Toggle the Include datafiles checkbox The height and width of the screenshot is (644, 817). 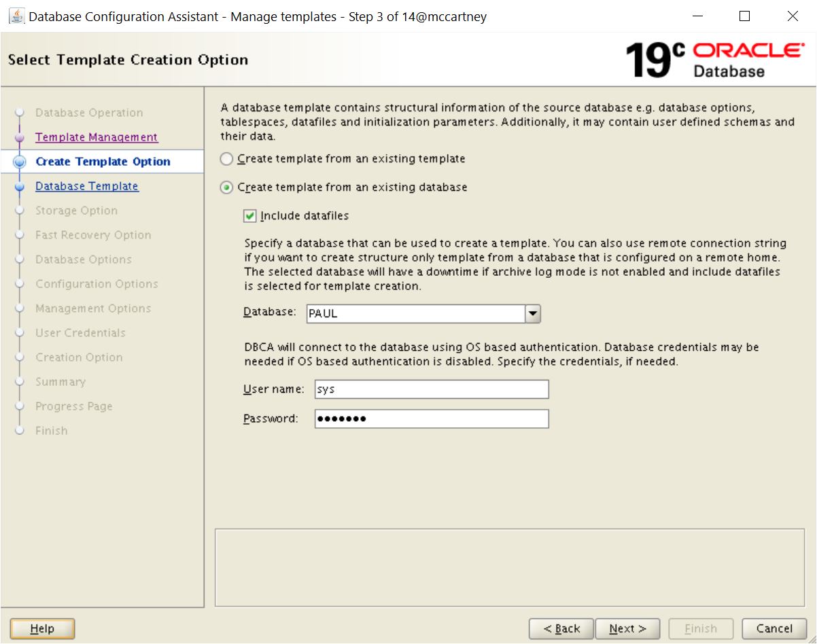point(250,216)
